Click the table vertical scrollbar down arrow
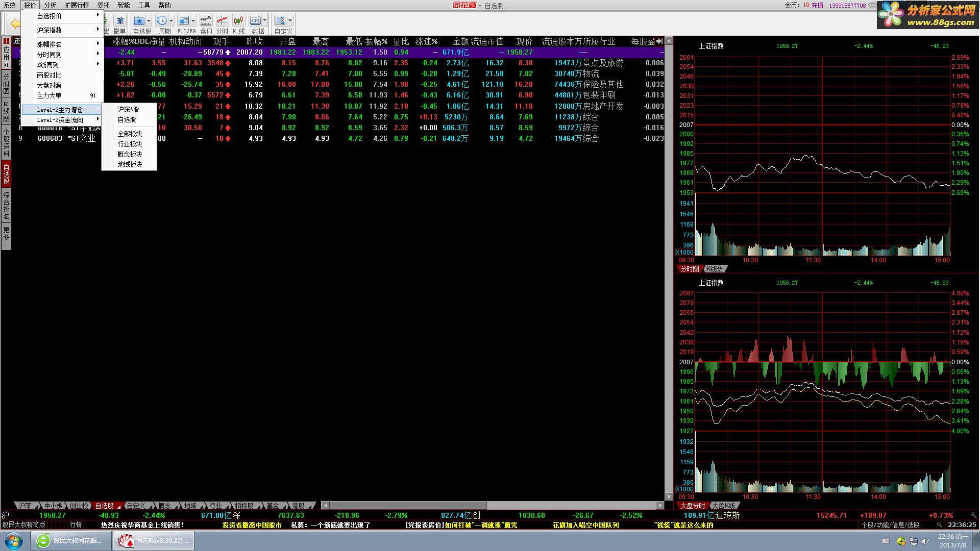980x551 pixels. (669, 496)
